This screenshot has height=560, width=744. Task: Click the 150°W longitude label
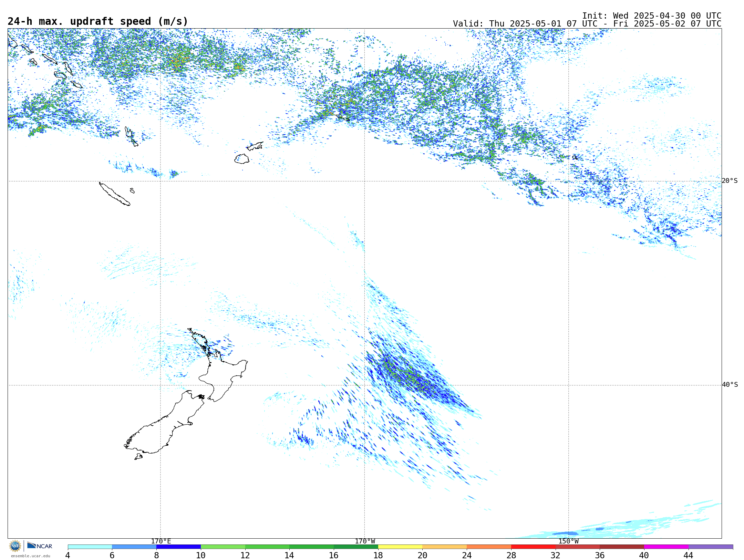click(x=569, y=541)
